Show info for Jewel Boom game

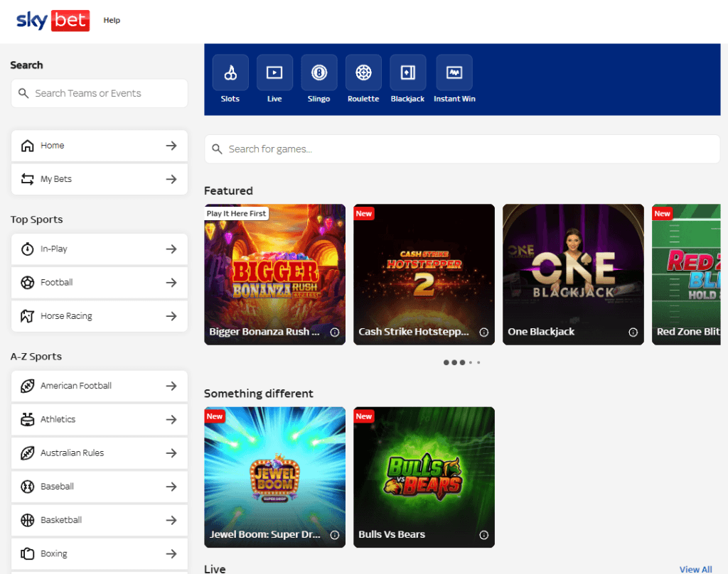(335, 535)
